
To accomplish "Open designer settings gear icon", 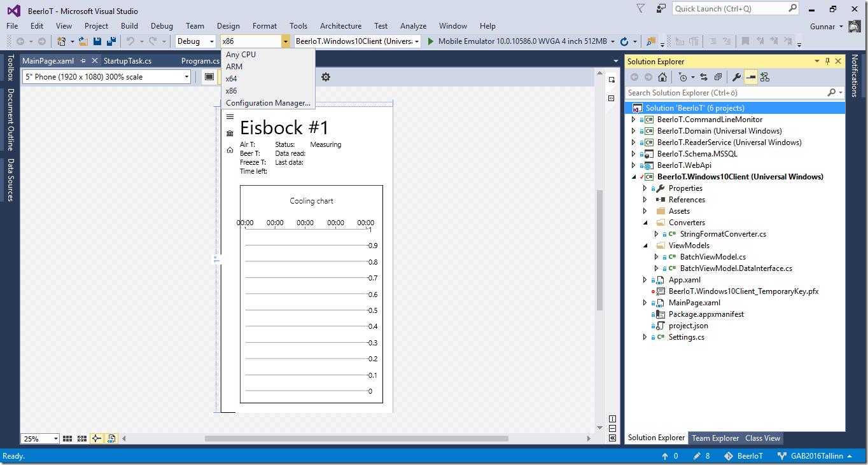I will 326,77.
